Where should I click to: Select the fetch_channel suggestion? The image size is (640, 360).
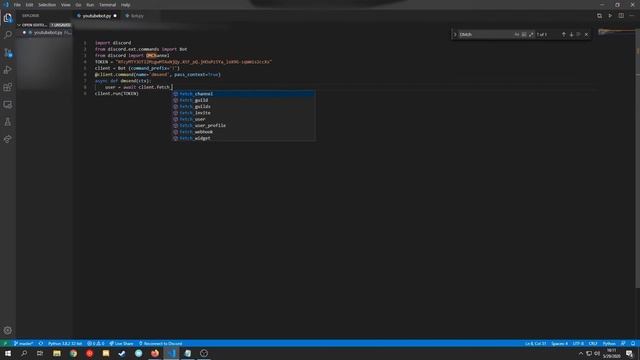(243, 94)
